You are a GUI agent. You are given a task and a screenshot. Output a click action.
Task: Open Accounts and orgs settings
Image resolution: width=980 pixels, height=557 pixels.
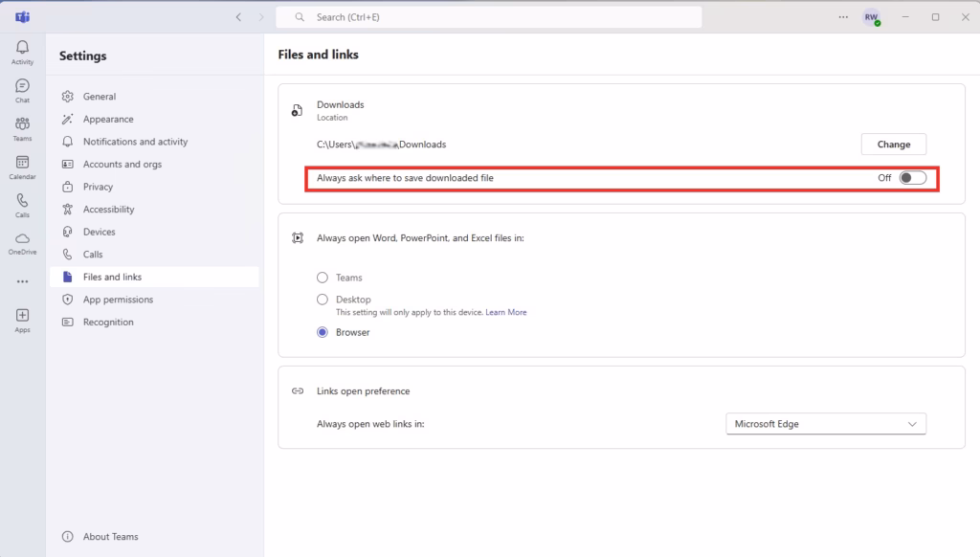click(154, 164)
